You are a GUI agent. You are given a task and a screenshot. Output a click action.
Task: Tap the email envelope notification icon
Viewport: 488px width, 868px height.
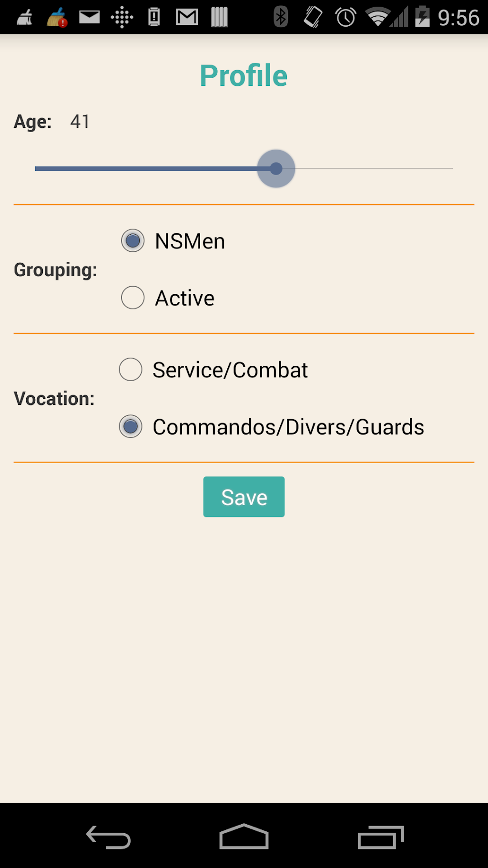pos(89,17)
